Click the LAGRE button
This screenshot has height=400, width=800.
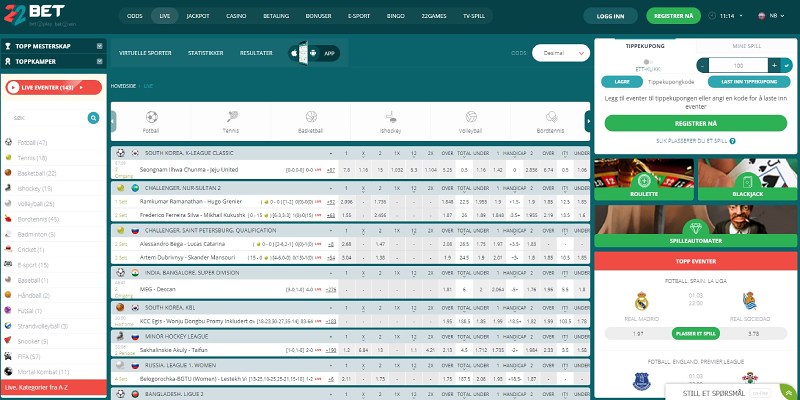[622, 82]
